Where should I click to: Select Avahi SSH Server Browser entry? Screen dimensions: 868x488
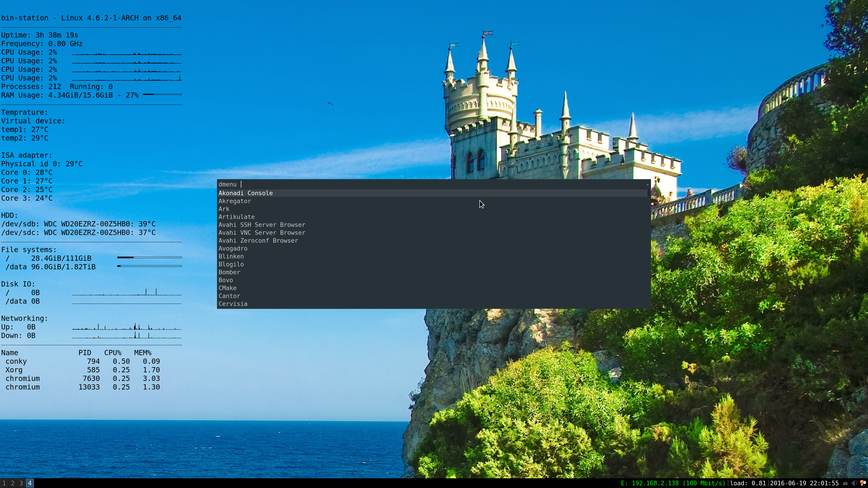433,225
